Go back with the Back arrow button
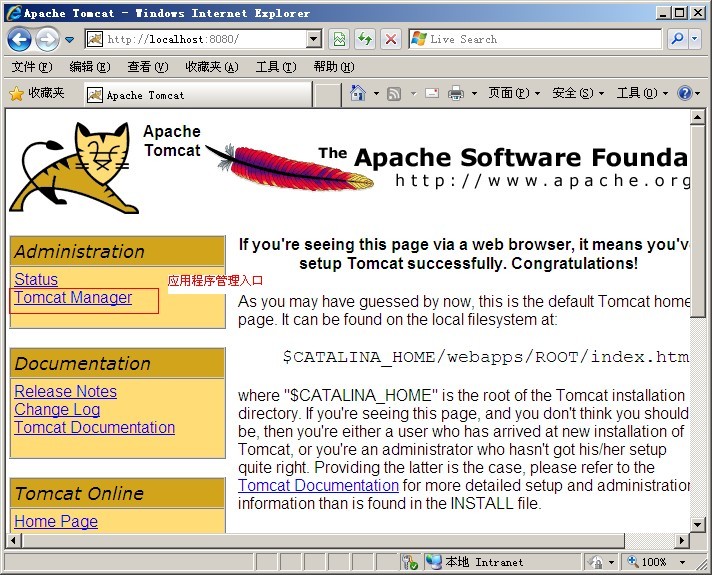The width and height of the screenshot is (712, 575). 20,40
